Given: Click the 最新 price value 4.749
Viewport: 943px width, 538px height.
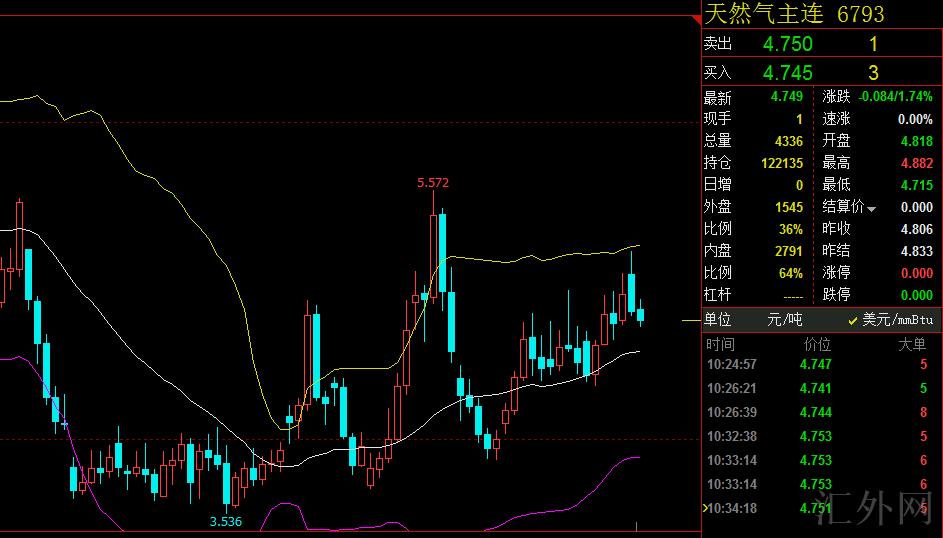Looking at the screenshot, I should 786,97.
